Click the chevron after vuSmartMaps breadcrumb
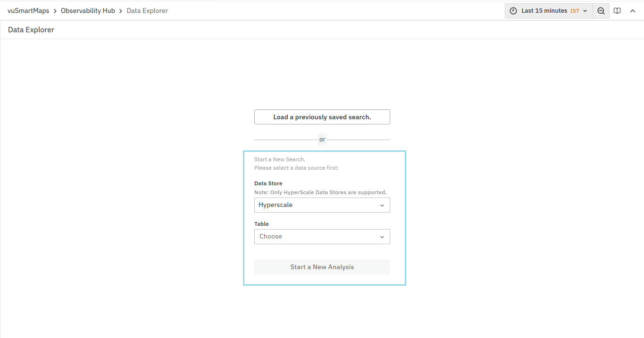Image resolution: width=644 pixels, height=338 pixels. click(55, 11)
